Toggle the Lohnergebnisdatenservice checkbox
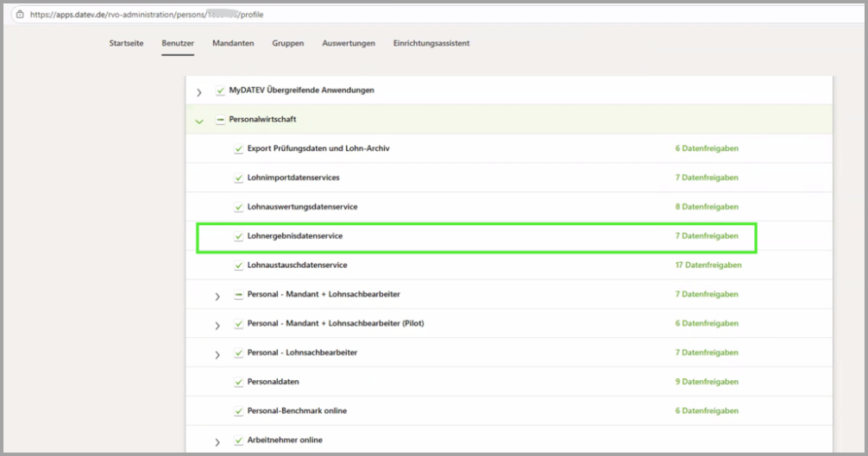The width and height of the screenshot is (868, 456). point(239,236)
